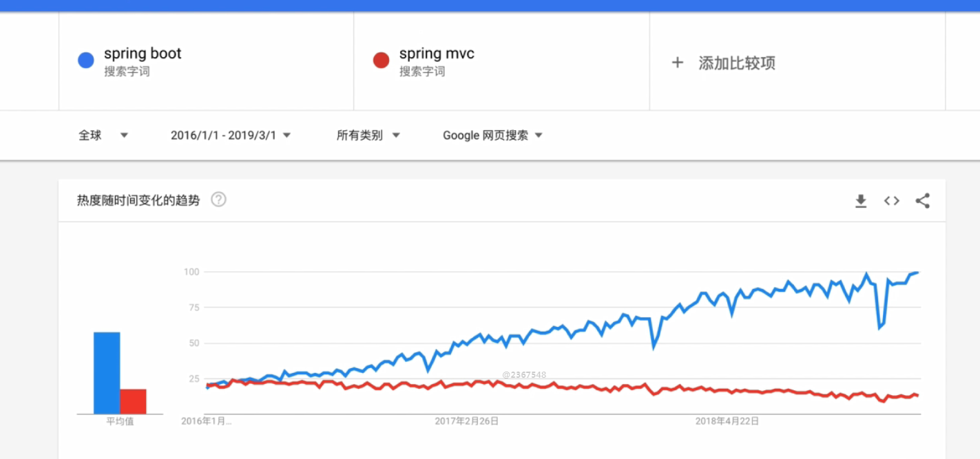Viewport: 980px width, 459px height.
Task: Expand the 所有类别 category dropdown
Action: point(368,136)
